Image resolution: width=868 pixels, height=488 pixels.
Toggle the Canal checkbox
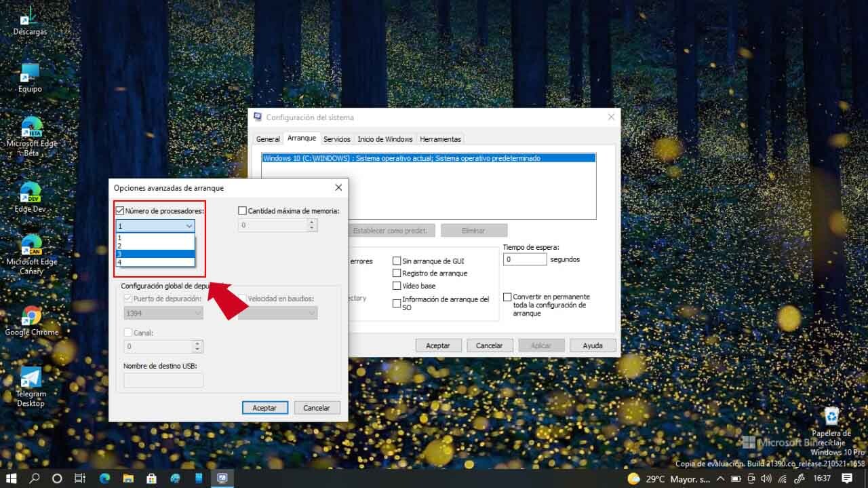pyautogui.click(x=127, y=333)
